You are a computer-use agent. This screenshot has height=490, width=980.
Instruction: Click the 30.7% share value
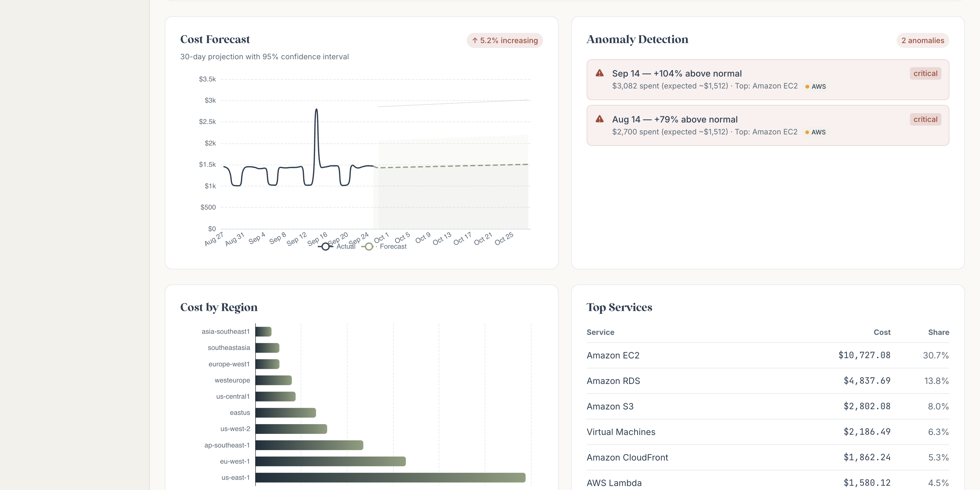pyautogui.click(x=936, y=355)
